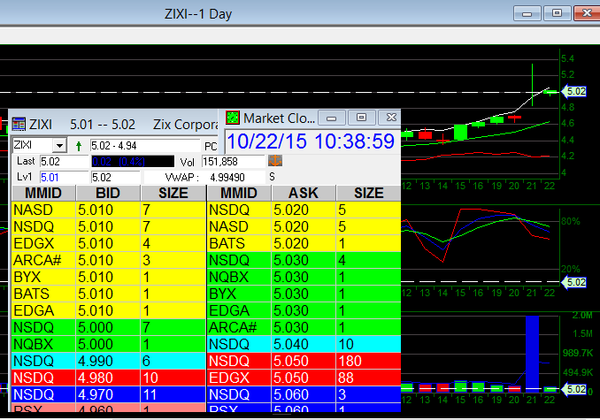Click the 5.02 price tag on candlestick chart
This screenshot has width=600, height=420.
(x=574, y=91)
